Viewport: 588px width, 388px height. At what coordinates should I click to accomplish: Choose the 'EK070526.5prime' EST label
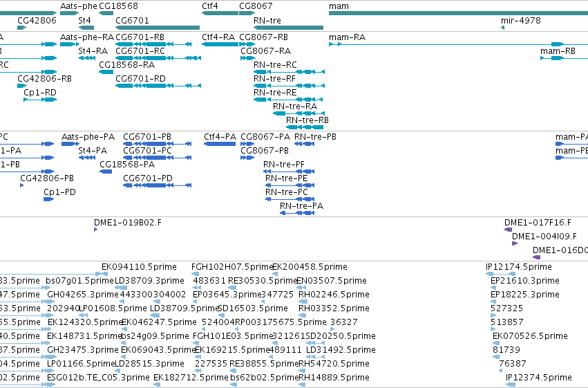point(530,336)
